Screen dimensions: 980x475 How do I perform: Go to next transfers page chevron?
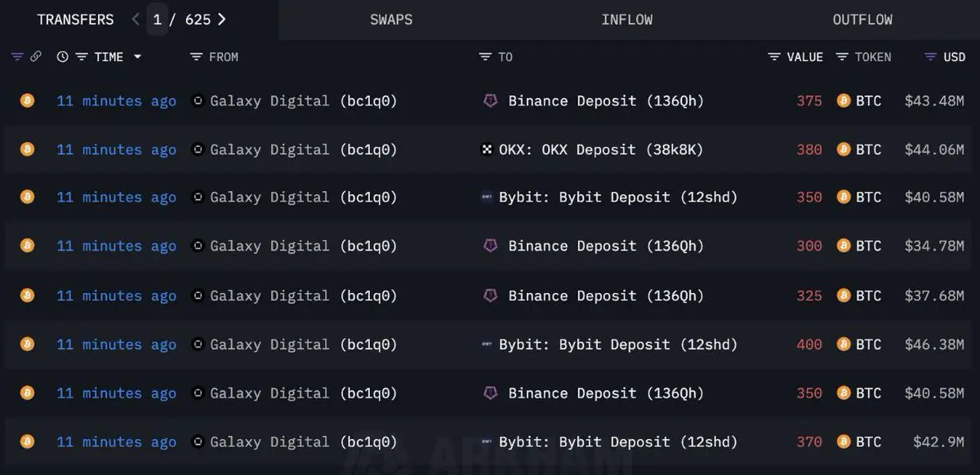point(222,20)
